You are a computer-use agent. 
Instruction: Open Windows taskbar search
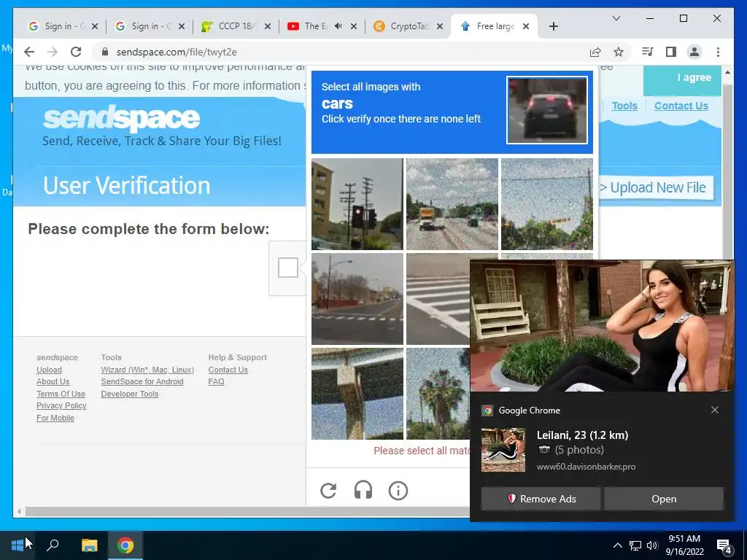click(53, 545)
